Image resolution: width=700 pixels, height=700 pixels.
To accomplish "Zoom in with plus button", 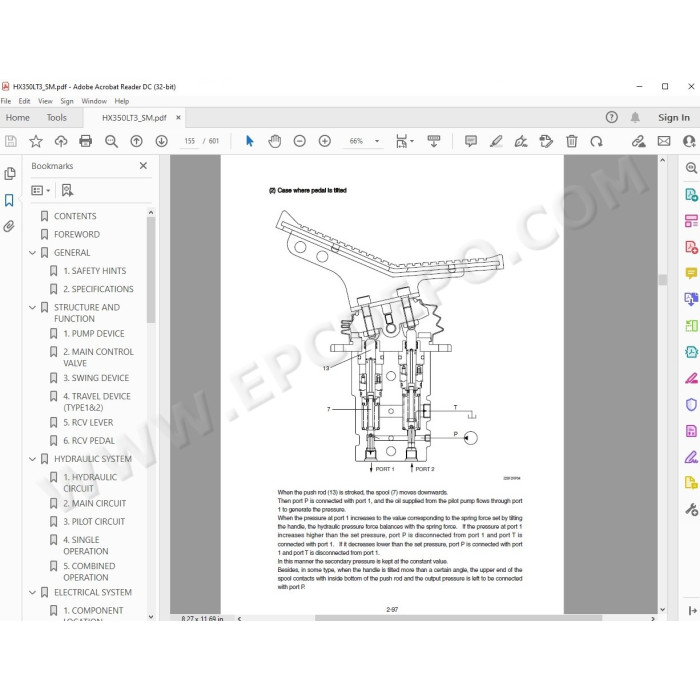I will click(x=325, y=142).
